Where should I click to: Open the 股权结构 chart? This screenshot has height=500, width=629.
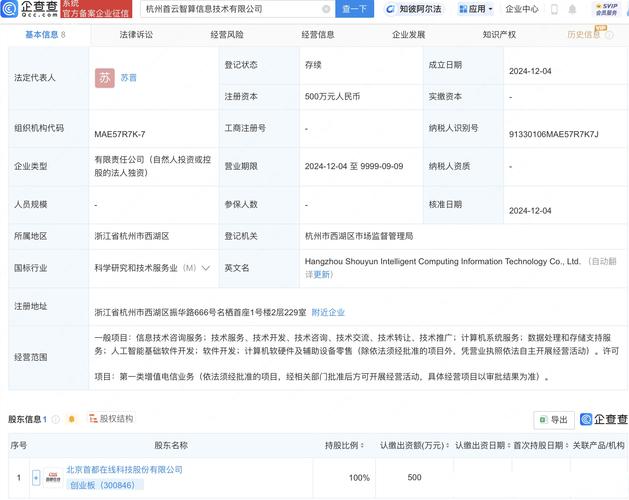point(111,419)
